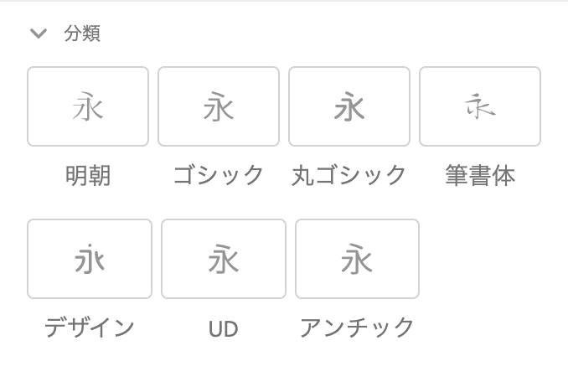Click the デザイン text label
The width and height of the screenshot is (568, 392).
click(x=90, y=328)
